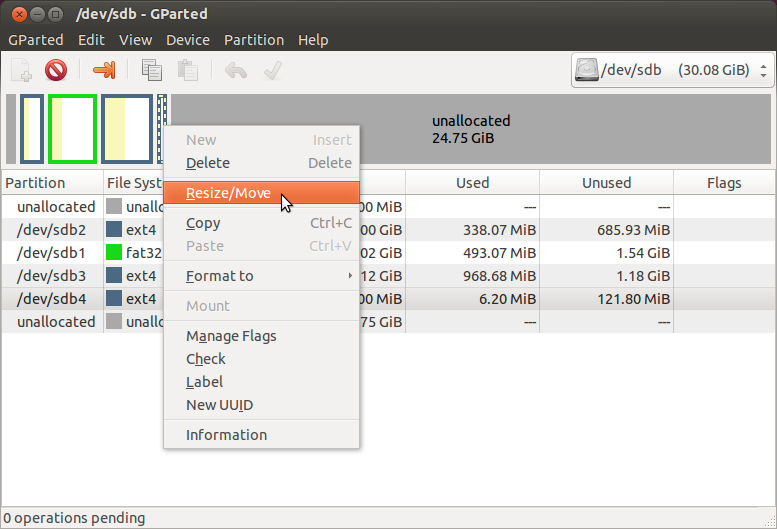This screenshot has height=529, width=777.
Task: Click the Paste partition toolbar icon
Action: click(x=188, y=70)
